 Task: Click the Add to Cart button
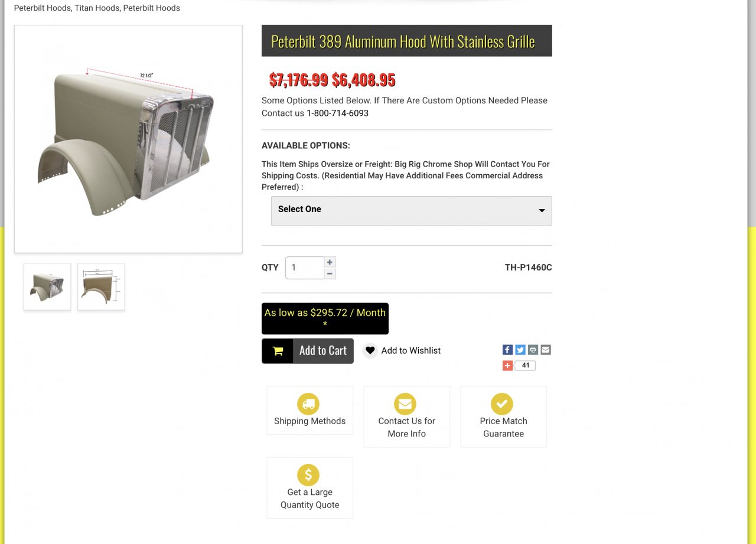[x=308, y=351]
